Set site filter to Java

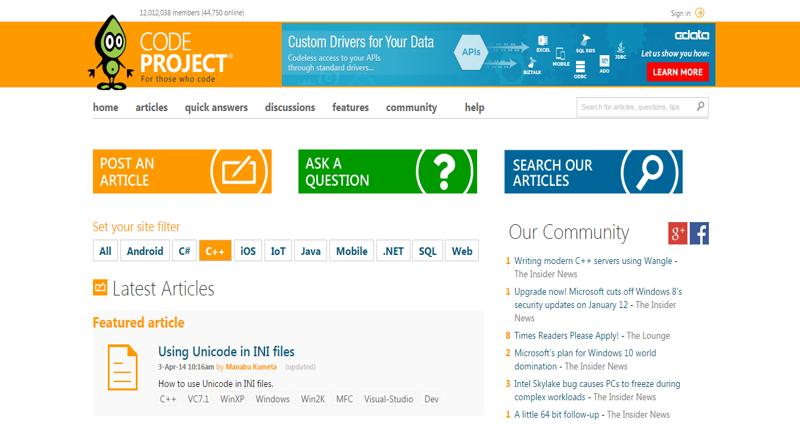(x=310, y=251)
